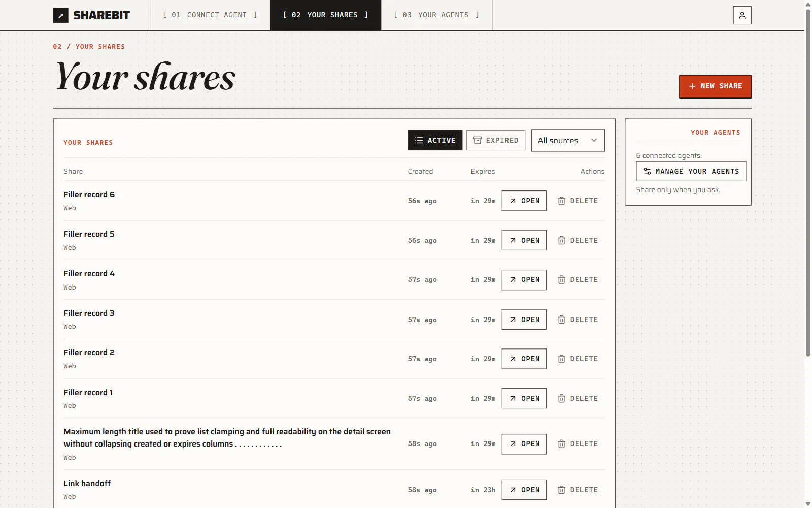
Task: Click the scrollbar up arrow
Action: click(808, 4)
